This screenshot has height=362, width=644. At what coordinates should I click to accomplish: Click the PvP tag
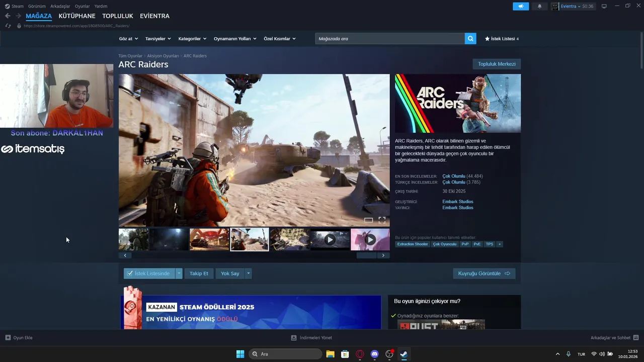point(465,244)
